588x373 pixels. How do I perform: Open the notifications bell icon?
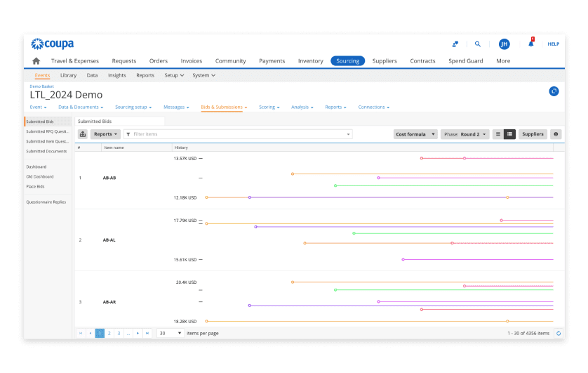point(531,43)
